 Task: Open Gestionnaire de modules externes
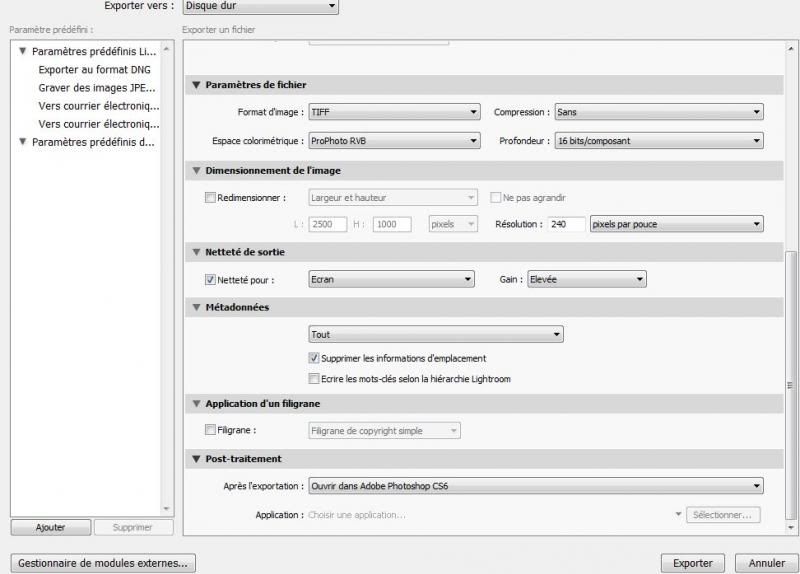(103, 563)
